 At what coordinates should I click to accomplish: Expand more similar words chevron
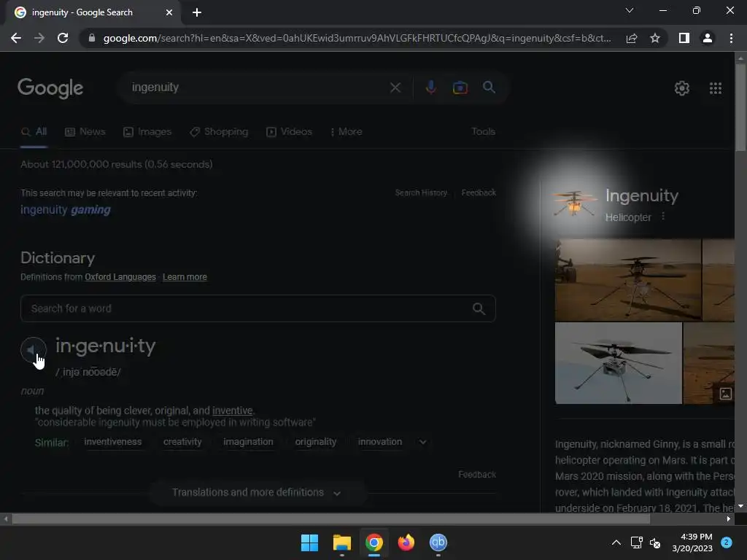coord(422,442)
